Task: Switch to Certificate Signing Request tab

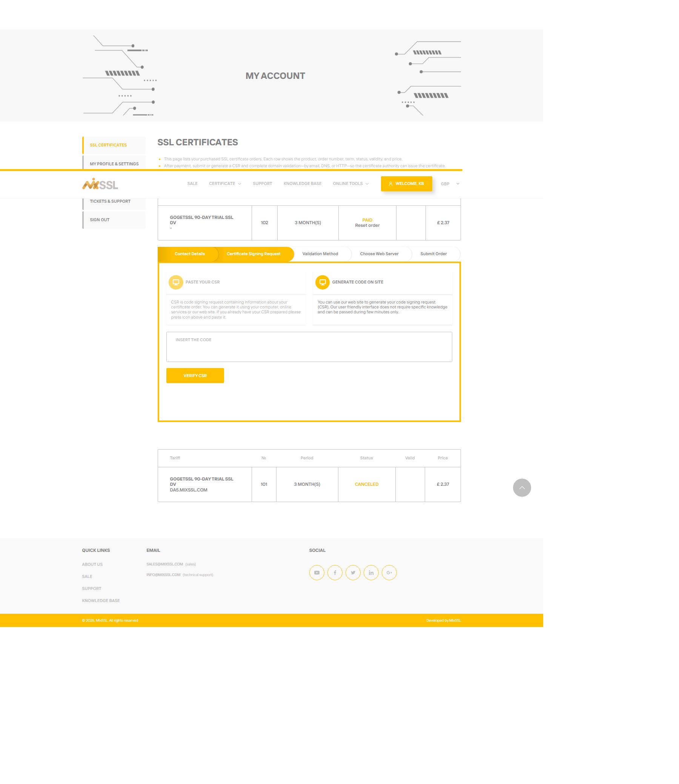Action: click(x=253, y=254)
